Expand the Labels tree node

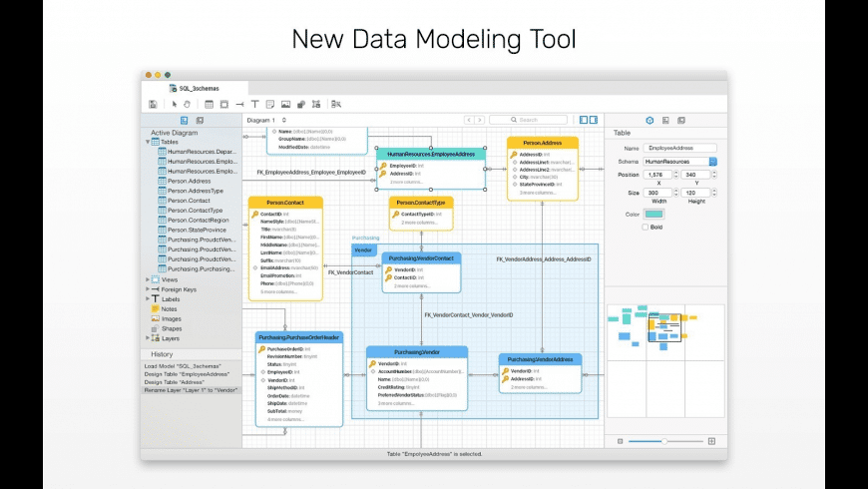coord(148,298)
